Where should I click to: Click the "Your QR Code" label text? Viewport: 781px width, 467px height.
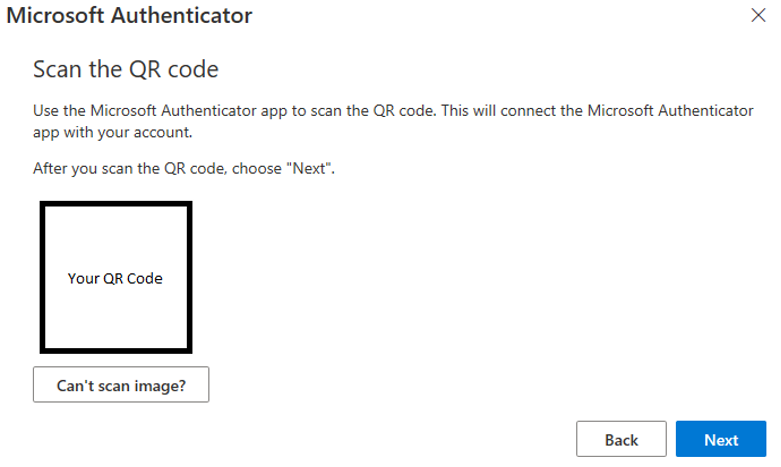(115, 278)
